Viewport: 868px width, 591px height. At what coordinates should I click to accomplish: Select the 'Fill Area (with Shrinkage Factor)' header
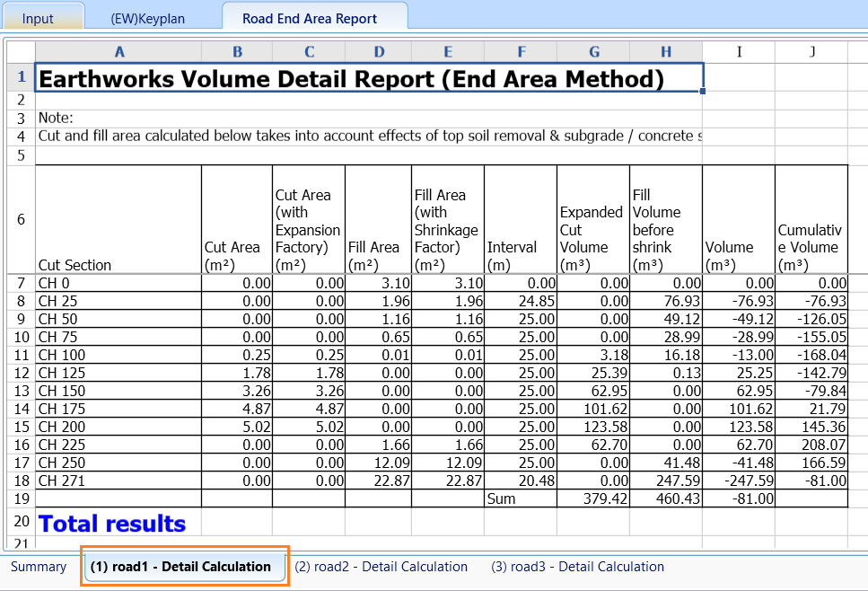(448, 219)
